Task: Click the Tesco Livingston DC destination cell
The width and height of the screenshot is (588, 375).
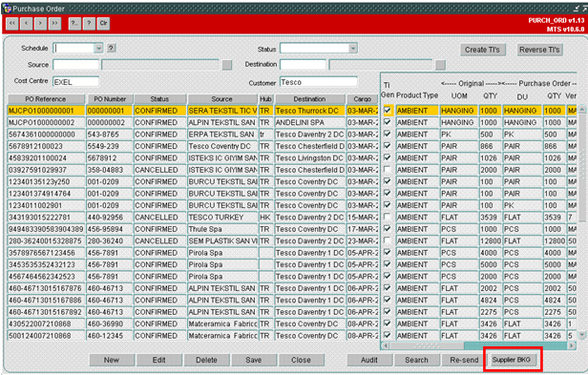Action: pos(309,157)
